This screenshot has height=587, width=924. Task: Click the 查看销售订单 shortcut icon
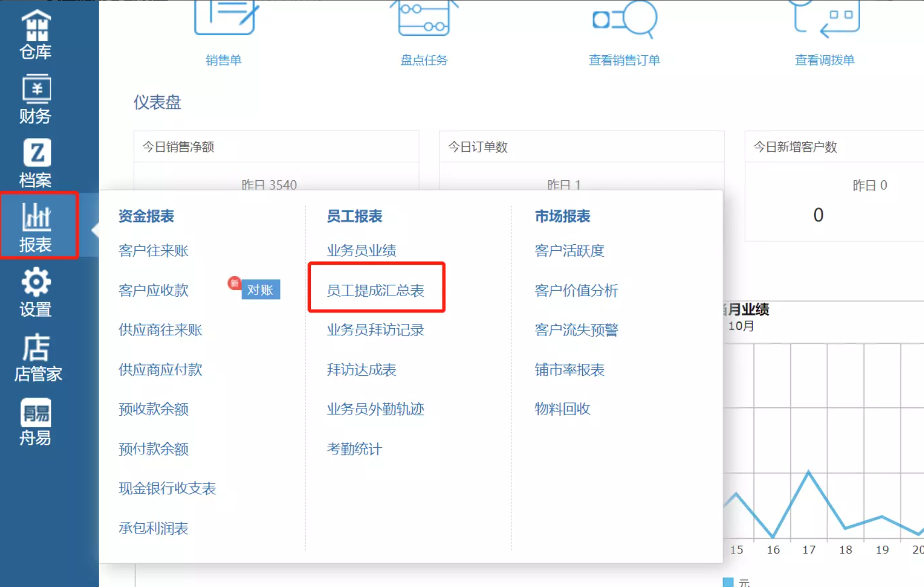(x=624, y=32)
